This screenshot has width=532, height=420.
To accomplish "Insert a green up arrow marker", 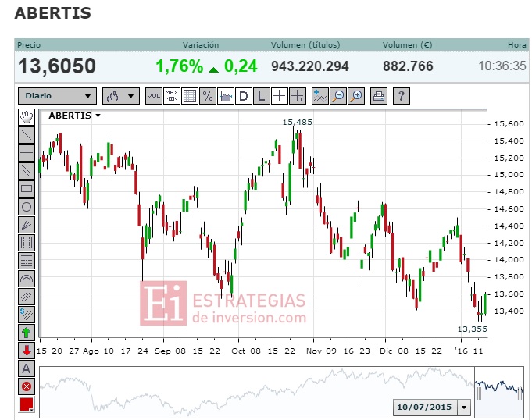I will [x=26, y=333].
